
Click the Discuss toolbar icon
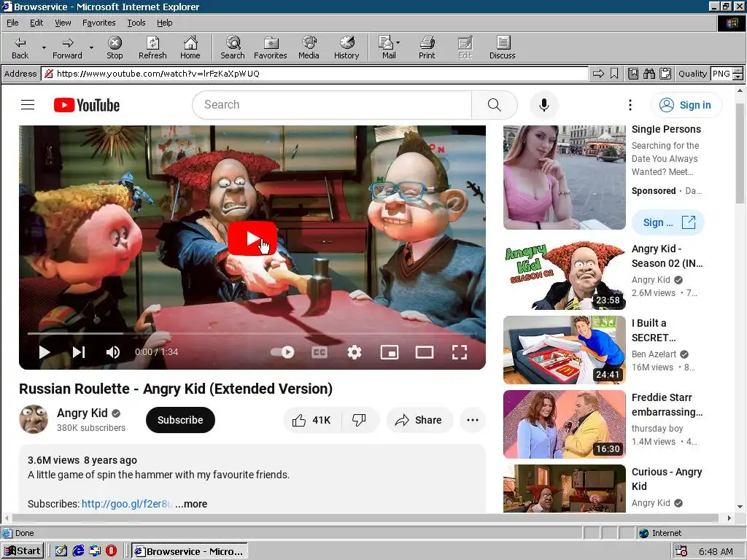pos(502,47)
